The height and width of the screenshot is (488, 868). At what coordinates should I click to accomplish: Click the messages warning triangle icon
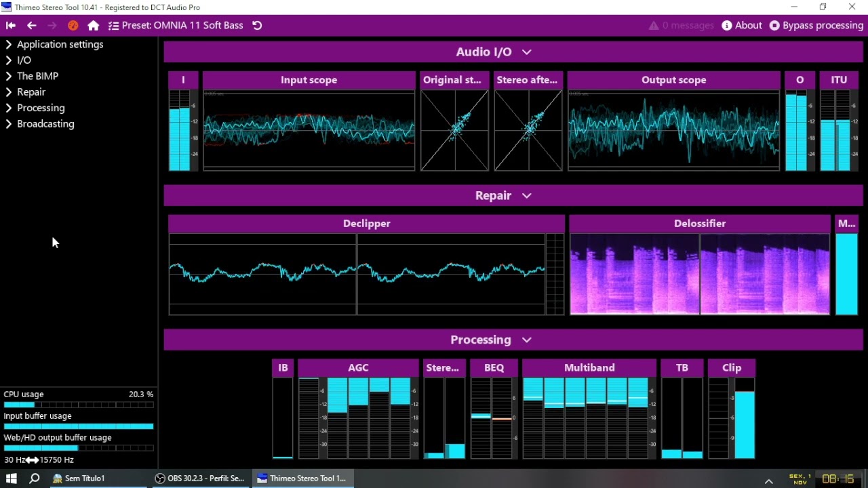[654, 26]
